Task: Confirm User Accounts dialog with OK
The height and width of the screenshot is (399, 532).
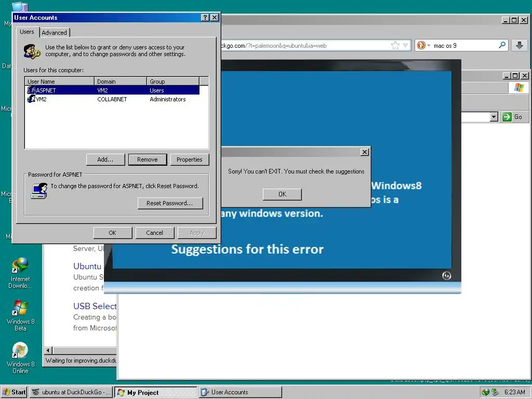Action: (x=113, y=233)
